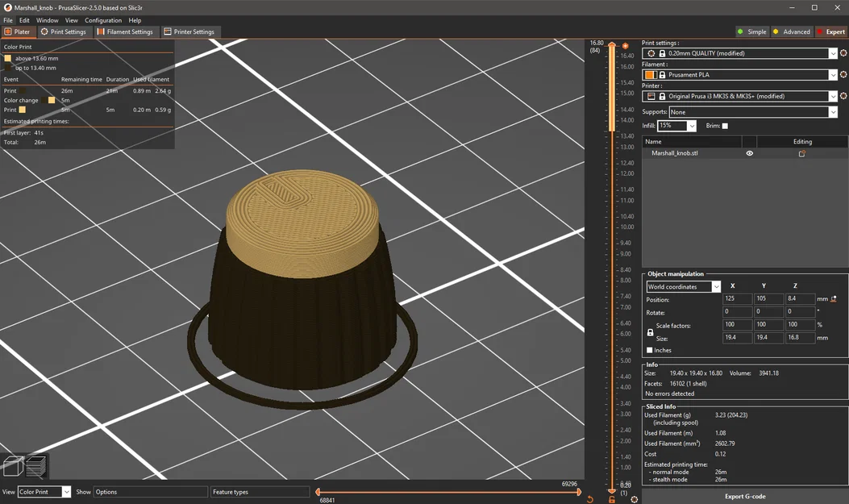Image resolution: width=849 pixels, height=504 pixels.
Task: Select the Advanced mode button
Action: [791, 32]
